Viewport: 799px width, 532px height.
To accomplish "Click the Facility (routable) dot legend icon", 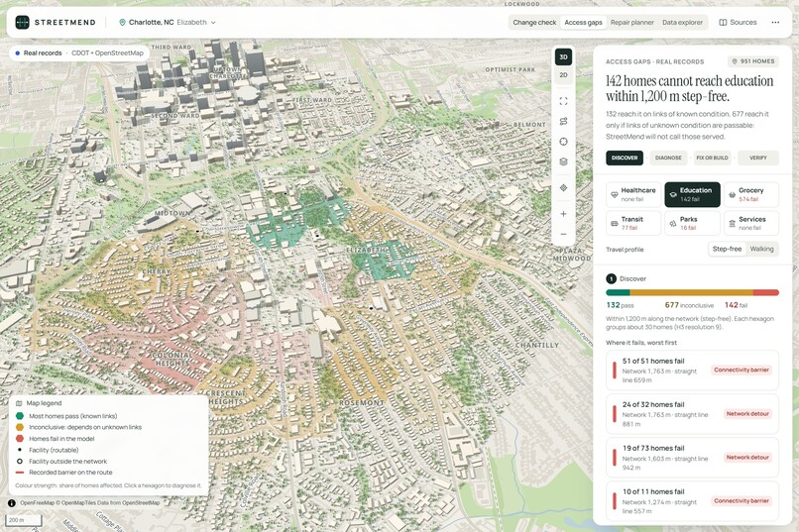I will 20,450.
